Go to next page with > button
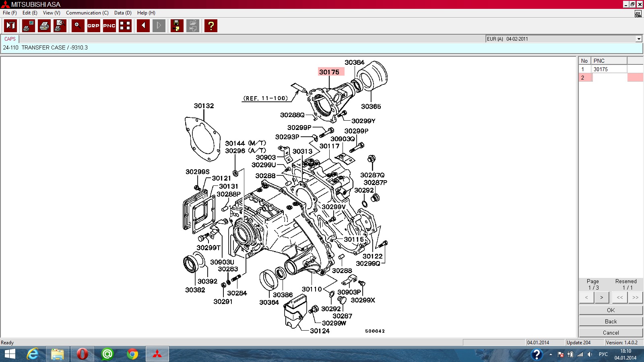644x362 pixels. pyautogui.click(x=601, y=298)
